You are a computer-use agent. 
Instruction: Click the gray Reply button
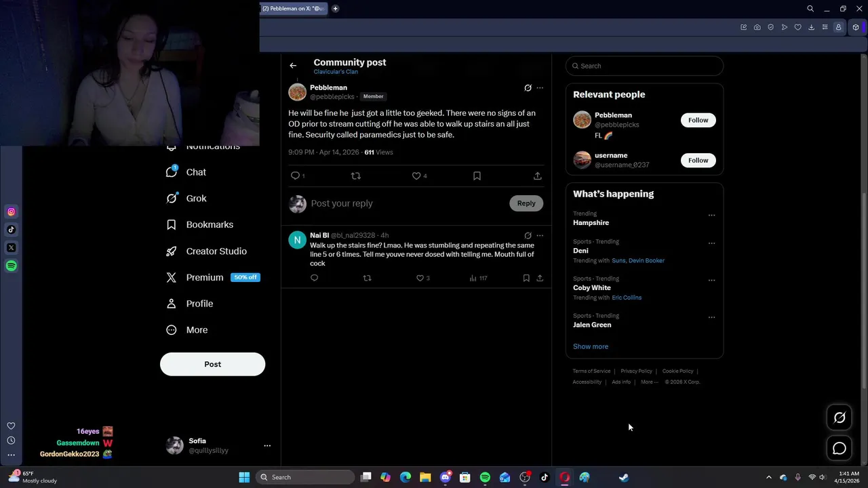[x=526, y=203]
